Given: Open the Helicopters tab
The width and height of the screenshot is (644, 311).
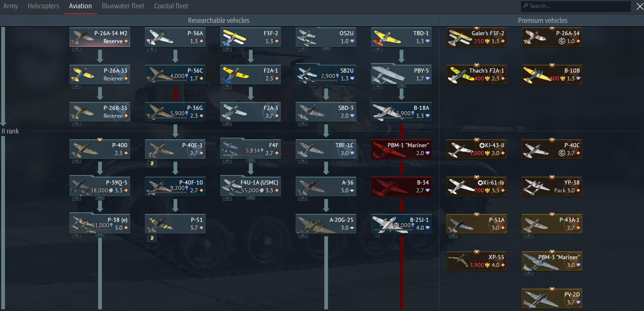Looking at the screenshot, I should [43, 6].
